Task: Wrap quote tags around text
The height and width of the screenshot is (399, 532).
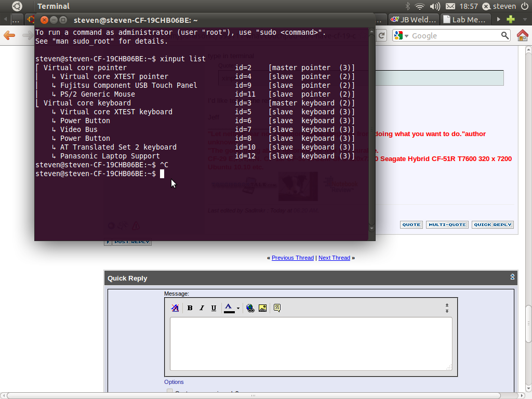Action: click(277, 308)
